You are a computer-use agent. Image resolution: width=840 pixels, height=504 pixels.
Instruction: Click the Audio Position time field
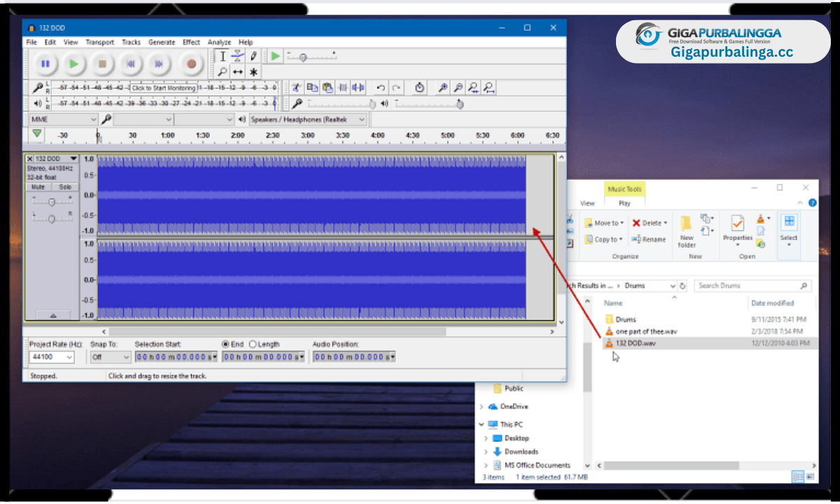click(354, 357)
